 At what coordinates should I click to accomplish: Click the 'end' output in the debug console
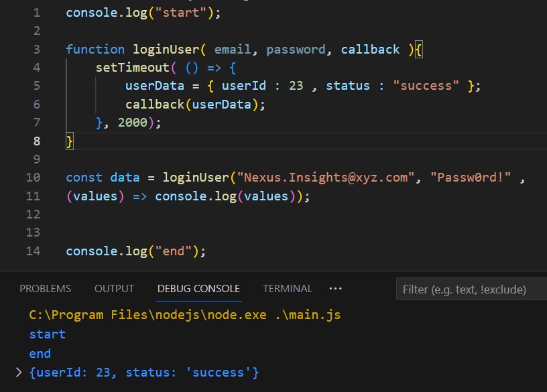pyautogui.click(x=40, y=354)
